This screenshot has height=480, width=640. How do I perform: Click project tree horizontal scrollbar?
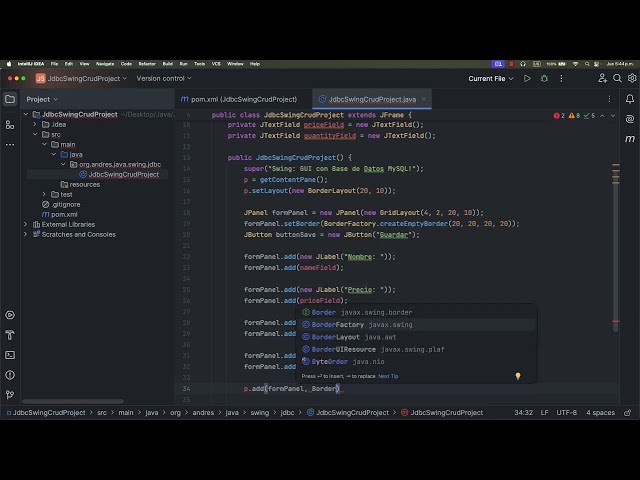coord(73,401)
